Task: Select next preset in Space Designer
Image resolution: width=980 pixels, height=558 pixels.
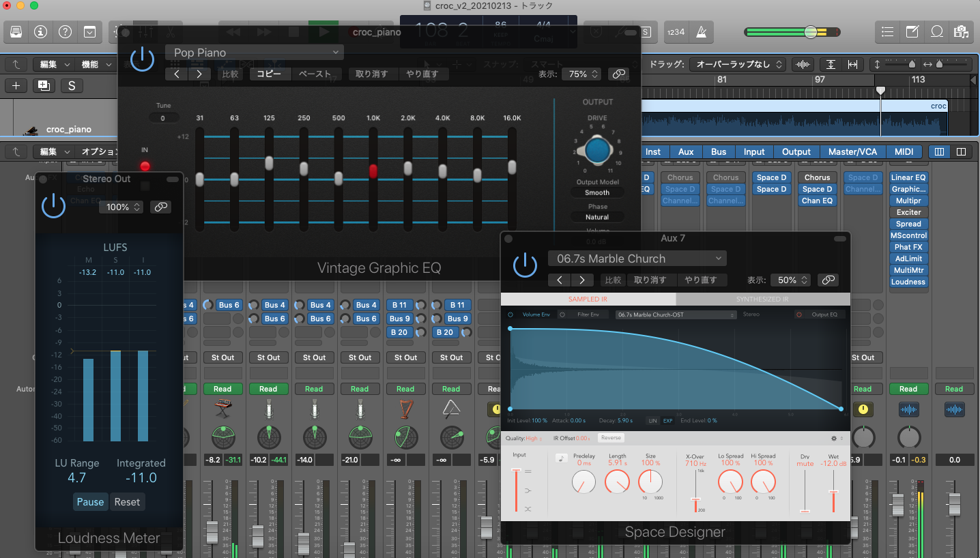Action: tap(582, 280)
